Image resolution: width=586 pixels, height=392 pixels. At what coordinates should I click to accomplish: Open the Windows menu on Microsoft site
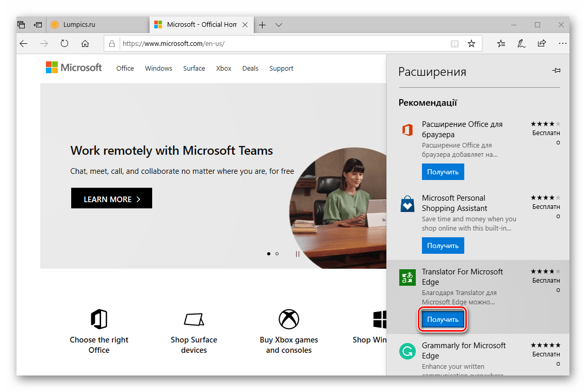[x=158, y=68]
